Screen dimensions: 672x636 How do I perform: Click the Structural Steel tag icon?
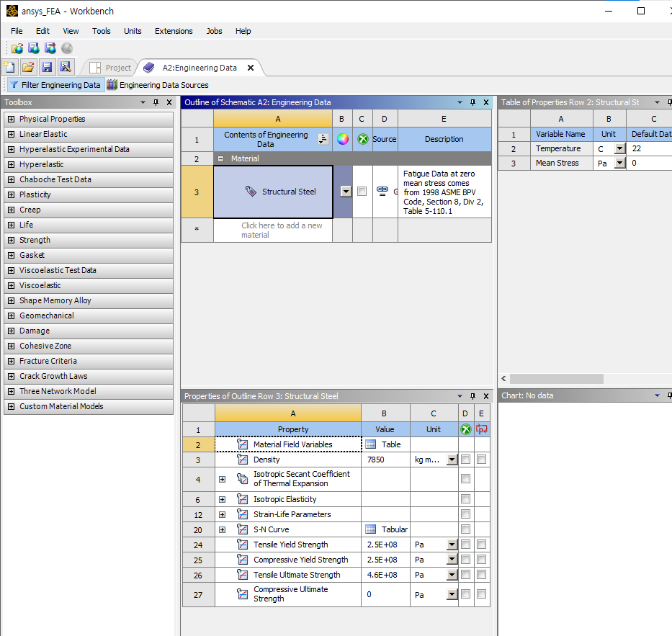(251, 191)
